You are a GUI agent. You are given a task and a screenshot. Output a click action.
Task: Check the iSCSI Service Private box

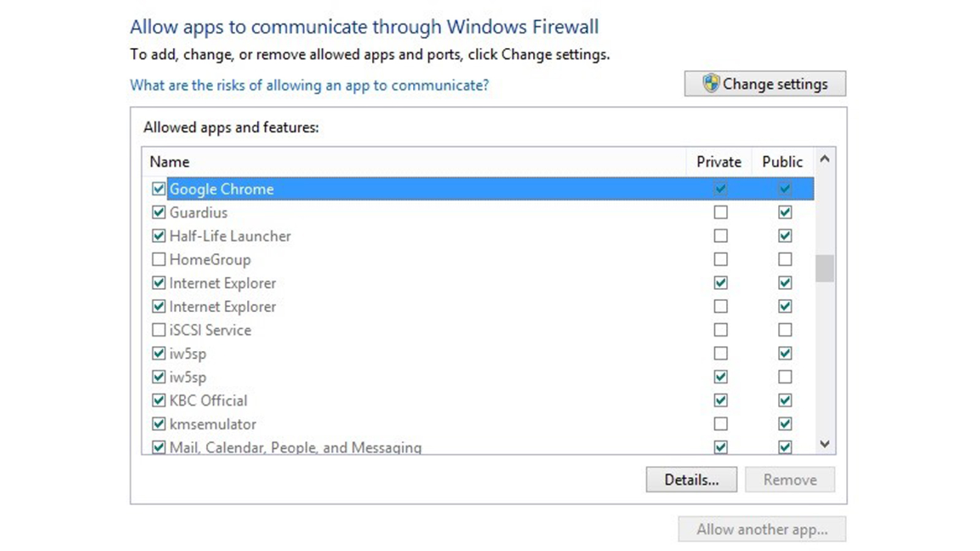(x=721, y=330)
